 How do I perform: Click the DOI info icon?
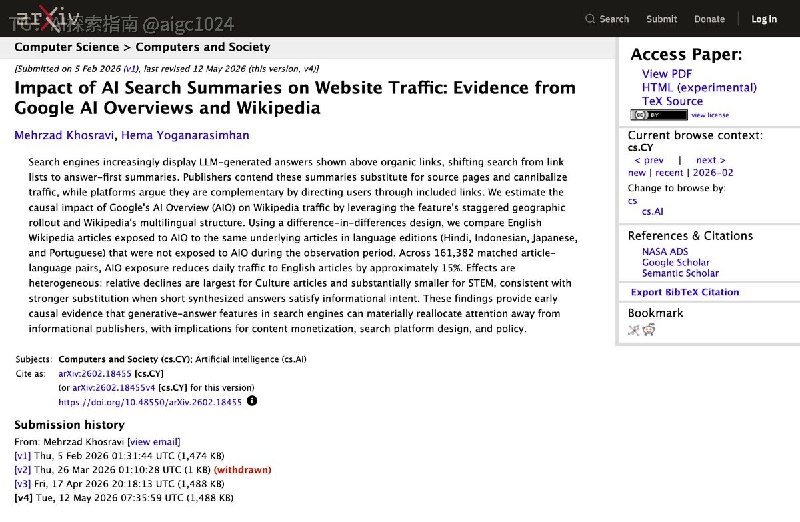coord(252,401)
